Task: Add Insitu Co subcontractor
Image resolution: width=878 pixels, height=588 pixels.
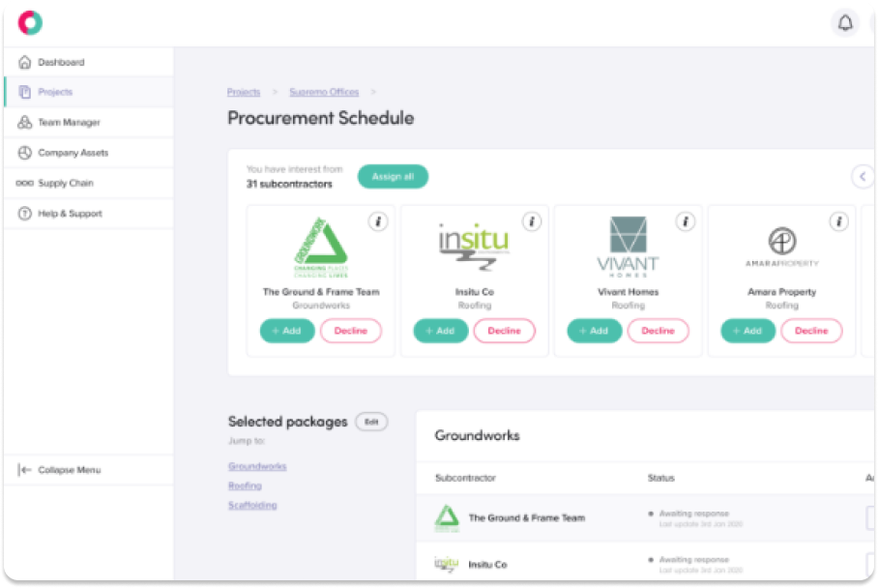Action: click(441, 331)
